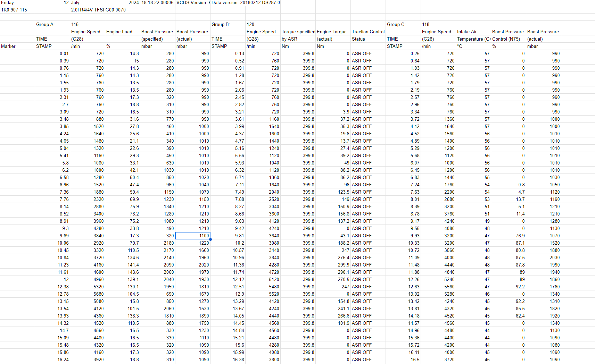The height and width of the screenshot is (364, 595).
Task: Click 'ASR OFF' in the 0.13 timestamp row
Action: 368,53
